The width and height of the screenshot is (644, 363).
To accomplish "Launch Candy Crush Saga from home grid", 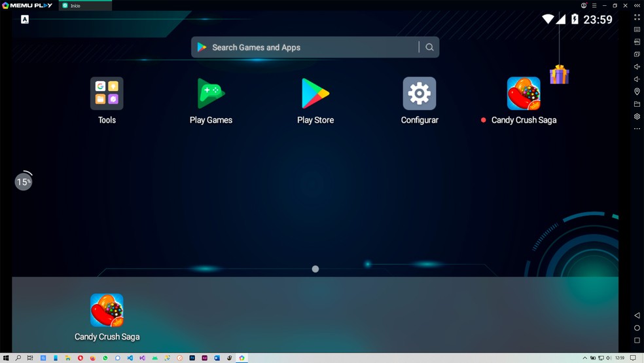I will 524,94.
